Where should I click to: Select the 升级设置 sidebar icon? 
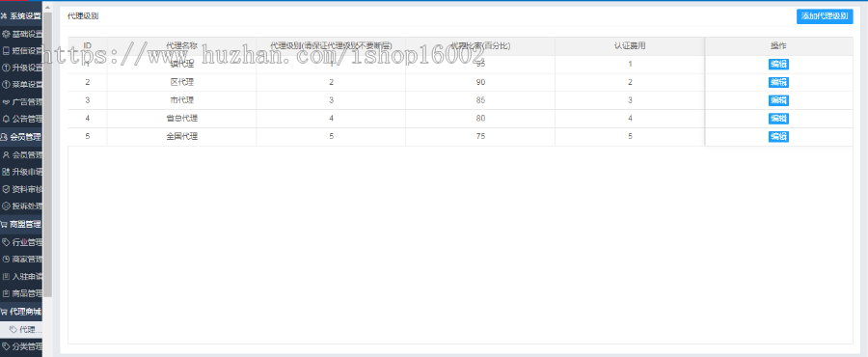click(6, 69)
